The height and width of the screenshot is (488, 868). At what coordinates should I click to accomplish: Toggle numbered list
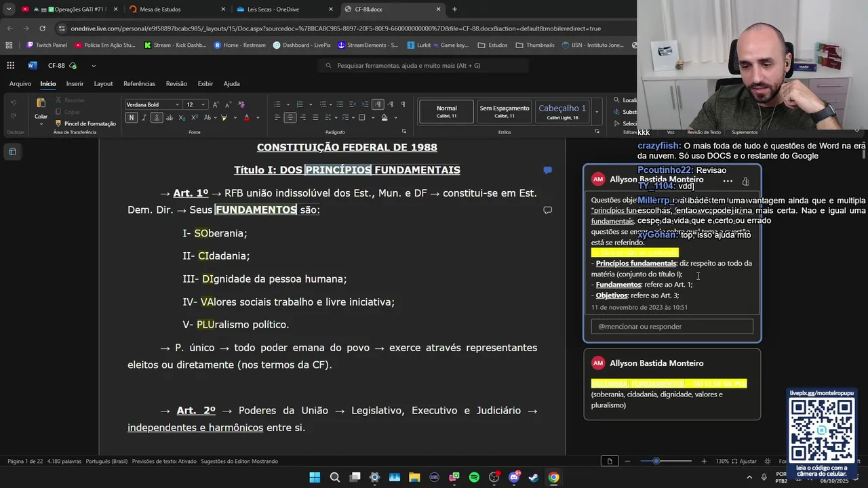[300, 104]
